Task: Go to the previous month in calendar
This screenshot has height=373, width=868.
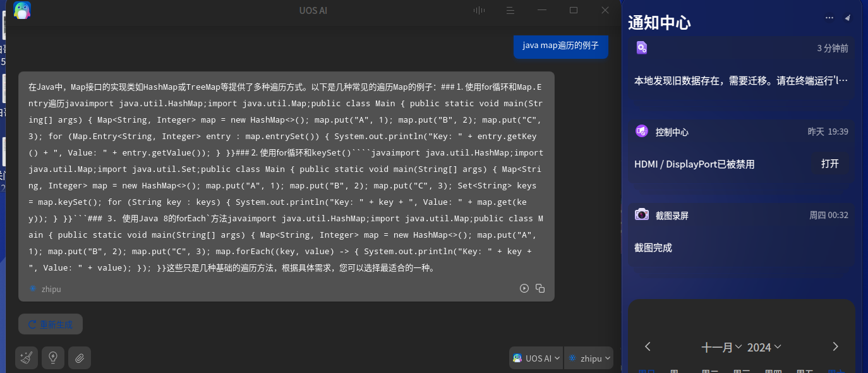Action: [x=648, y=346]
